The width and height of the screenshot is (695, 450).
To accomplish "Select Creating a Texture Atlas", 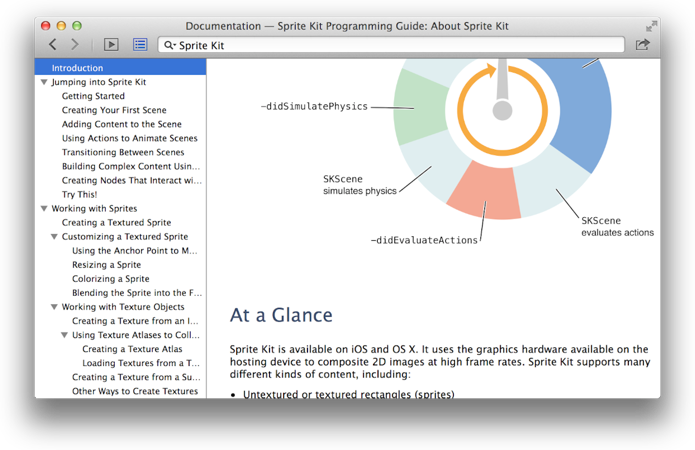I will 132,349.
